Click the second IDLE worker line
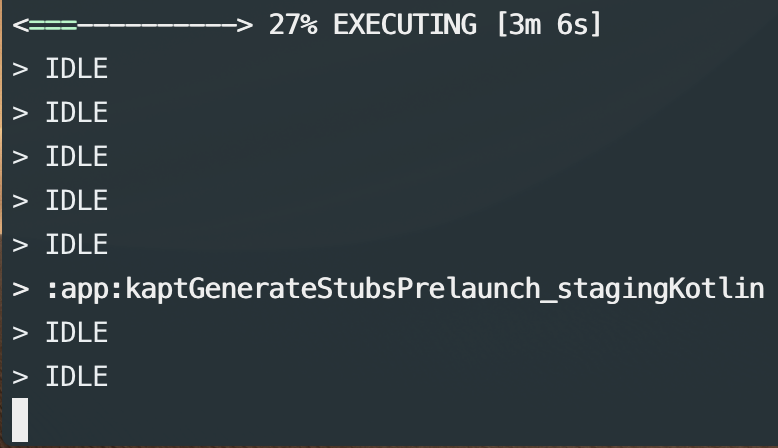778x448 pixels. click(76, 113)
